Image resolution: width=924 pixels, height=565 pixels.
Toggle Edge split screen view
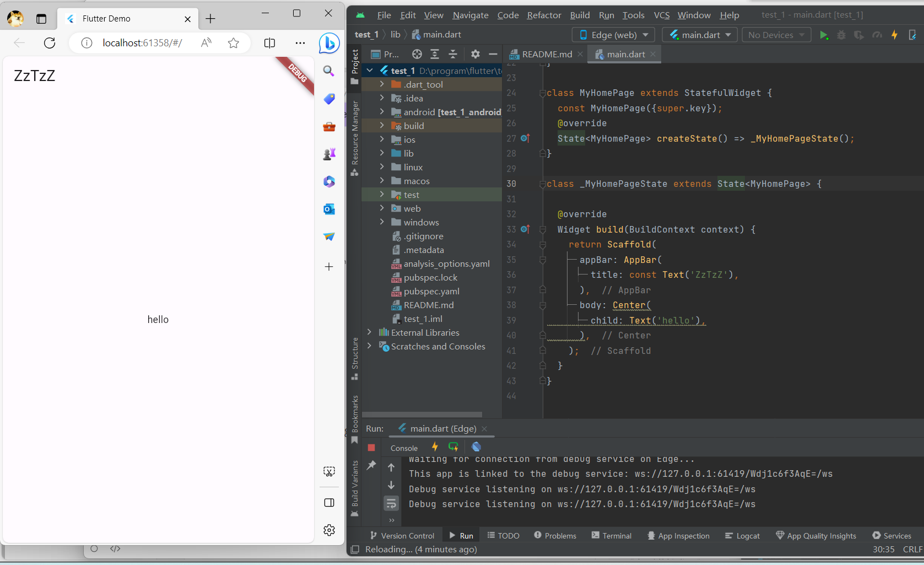click(269, 43)
